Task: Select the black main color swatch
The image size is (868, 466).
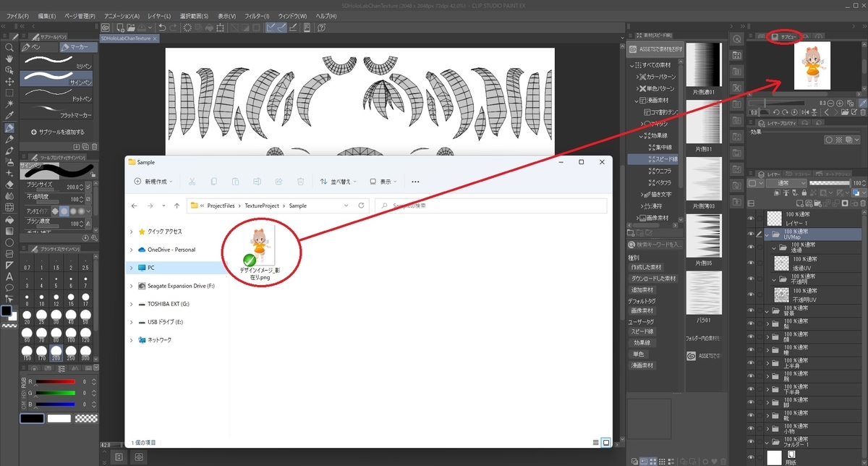Action: tap(33, 418)
